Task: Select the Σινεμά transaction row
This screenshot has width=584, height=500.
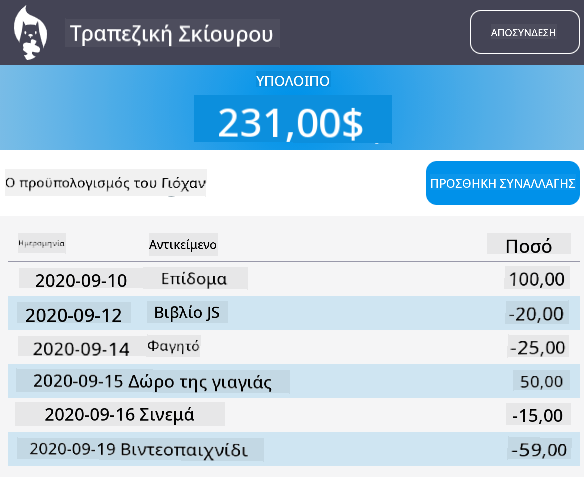Action: [x=293, y=415]
